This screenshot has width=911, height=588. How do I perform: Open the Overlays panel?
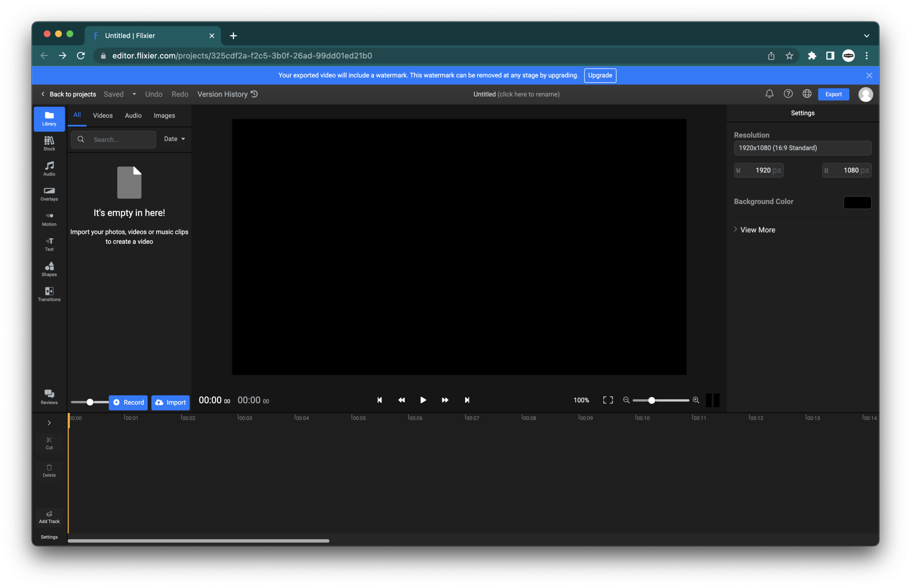point(49,194)
